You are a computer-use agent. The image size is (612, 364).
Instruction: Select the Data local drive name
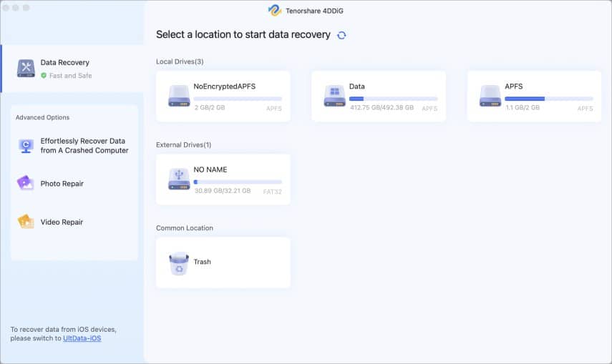[x=356, y=87]
